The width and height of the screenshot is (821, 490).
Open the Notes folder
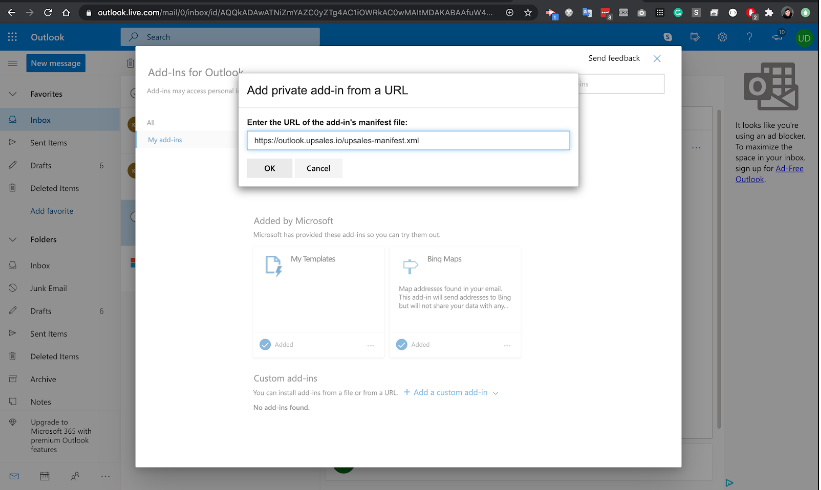click(60, 402)
